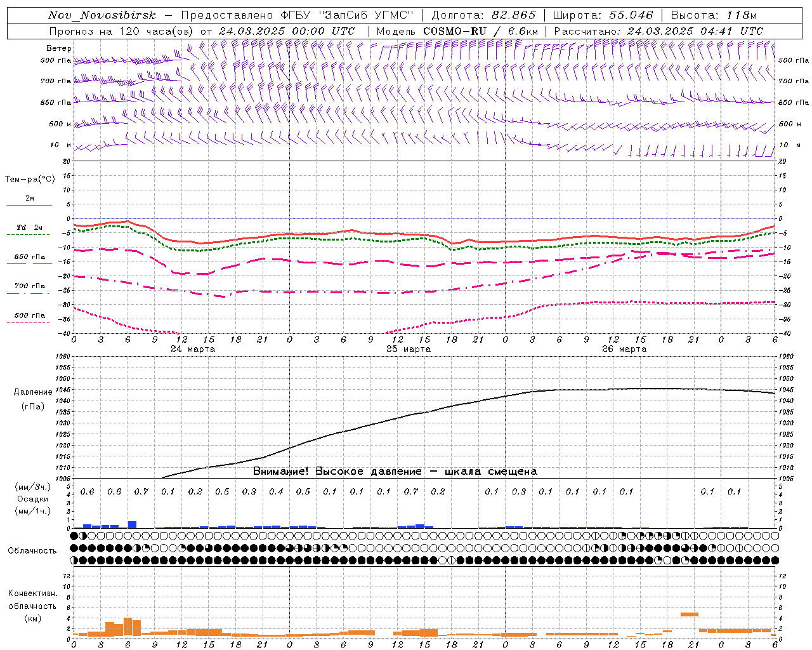Click the 'Модель COSMO-RU / 6.6км' text
Image resolution: width=812 pixels, height=650 pixels.
(457, 31)
